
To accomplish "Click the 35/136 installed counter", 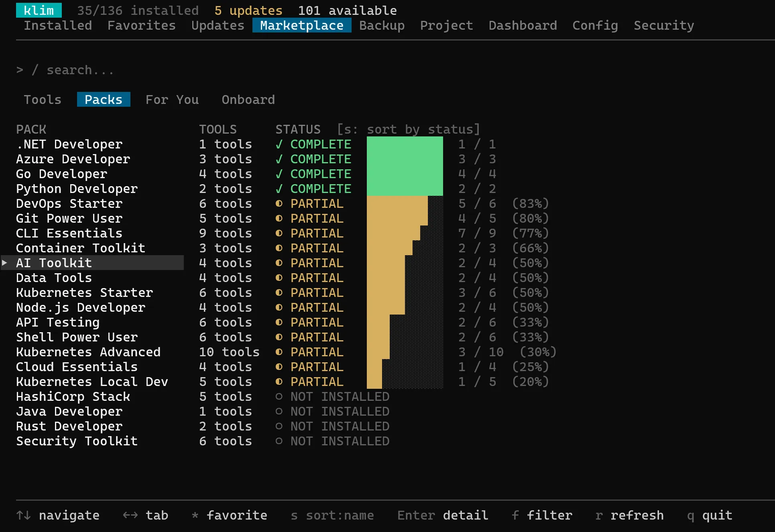I will [x=138, y=10].
